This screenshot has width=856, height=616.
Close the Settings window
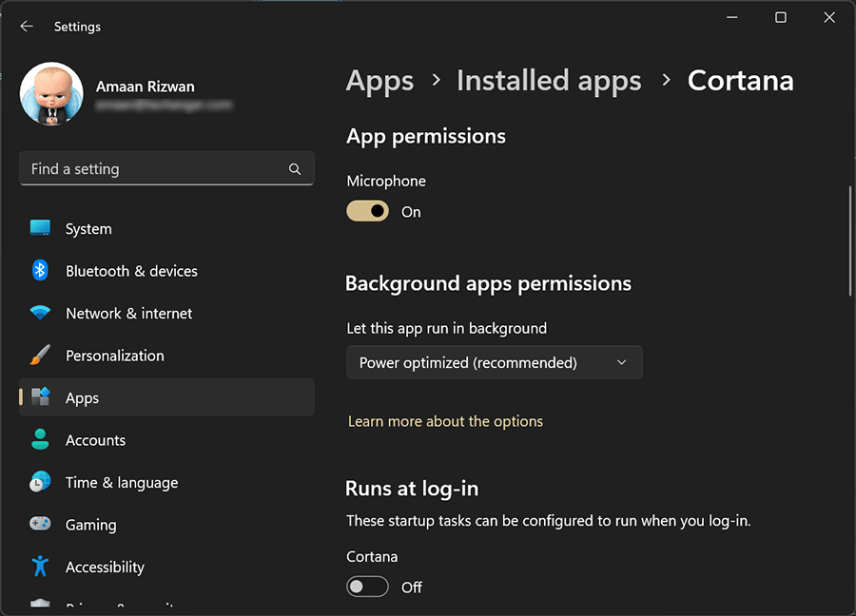click(829, 17)
